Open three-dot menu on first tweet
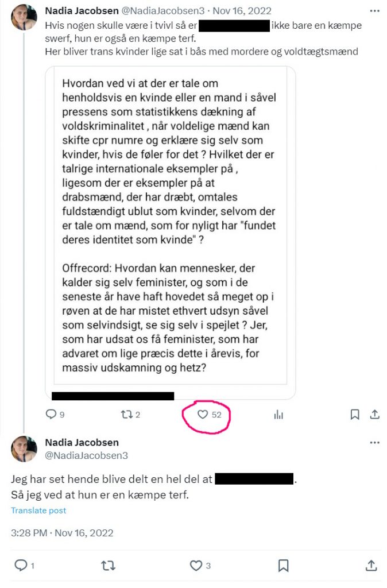Viewport: 387px width, 588px height. click(374, 11)
